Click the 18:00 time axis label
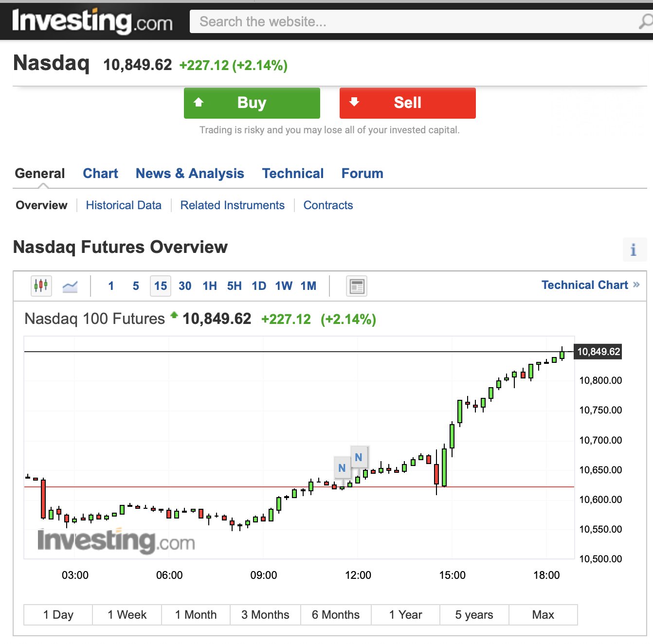Viewport: 653px width, 644px height. 546,575
